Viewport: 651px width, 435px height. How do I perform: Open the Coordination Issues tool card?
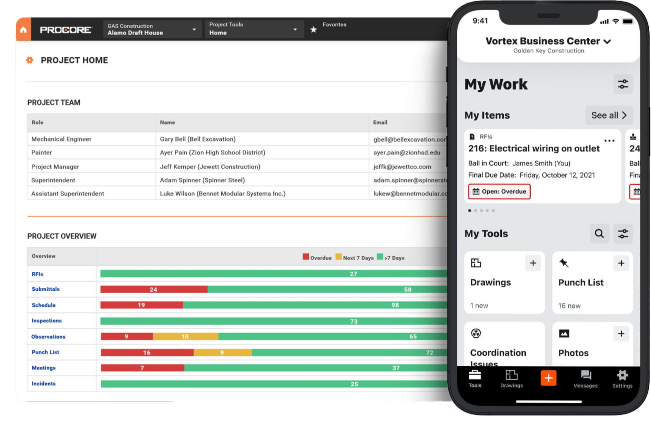[x=504, y=344]
